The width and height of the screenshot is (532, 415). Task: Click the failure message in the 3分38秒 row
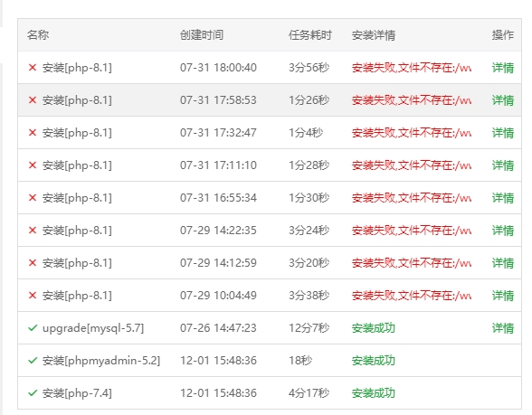(x=411, y=296)
